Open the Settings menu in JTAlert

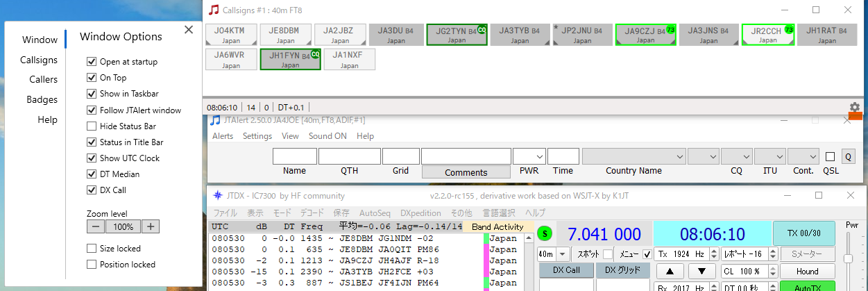coord(257,136)
